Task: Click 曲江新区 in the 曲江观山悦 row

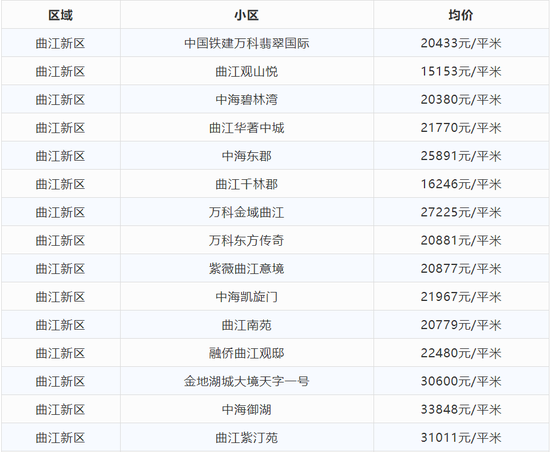Action: click(x=60, y=72)
